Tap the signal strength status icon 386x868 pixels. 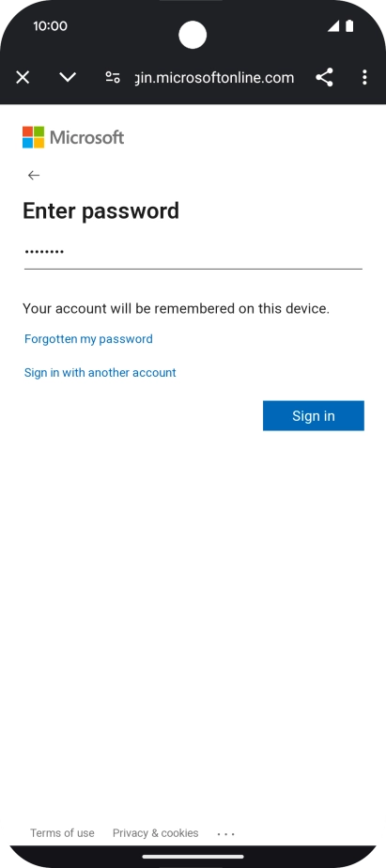click(333, 26)
